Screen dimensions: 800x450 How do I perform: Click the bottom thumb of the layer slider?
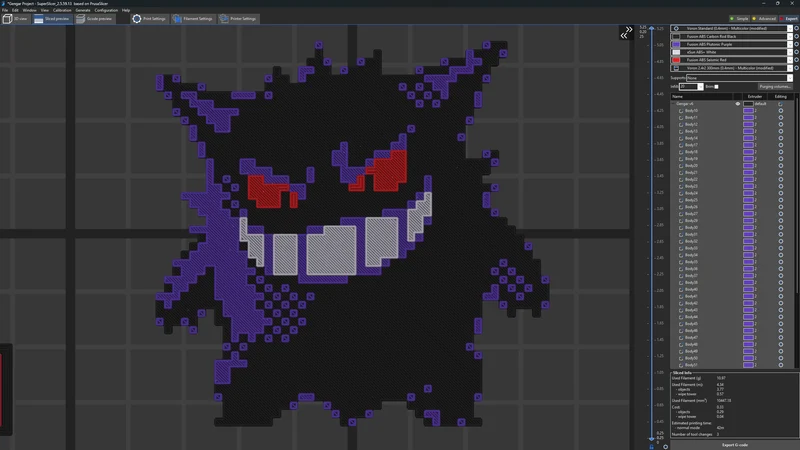pos(652,438)
